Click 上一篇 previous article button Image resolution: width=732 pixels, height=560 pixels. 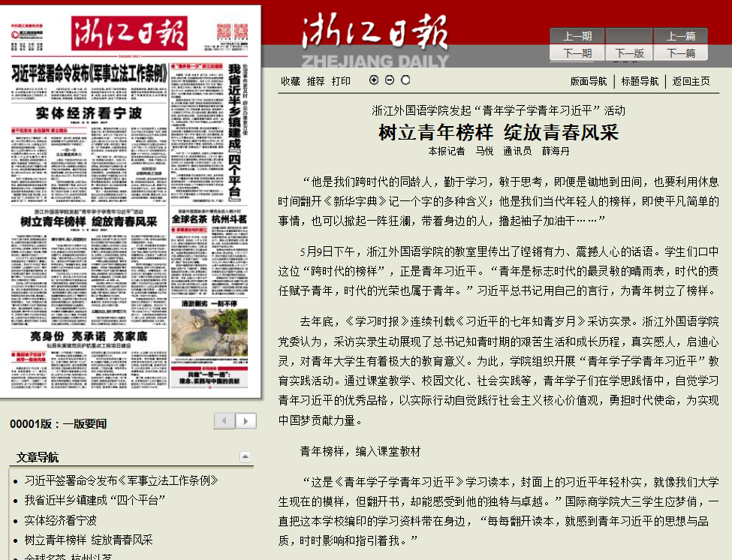coord(681,36)
